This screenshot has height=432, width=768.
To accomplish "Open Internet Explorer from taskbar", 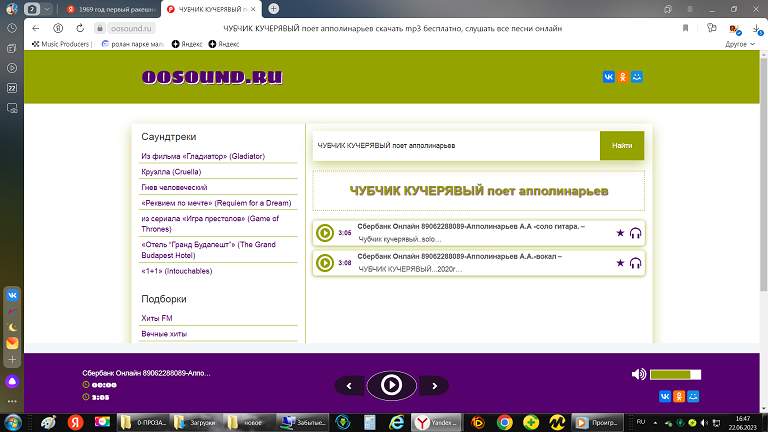I will 396,422.
